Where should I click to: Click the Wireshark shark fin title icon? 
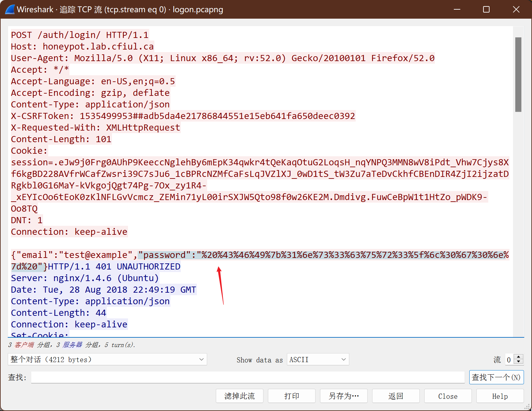click(10, 9)
